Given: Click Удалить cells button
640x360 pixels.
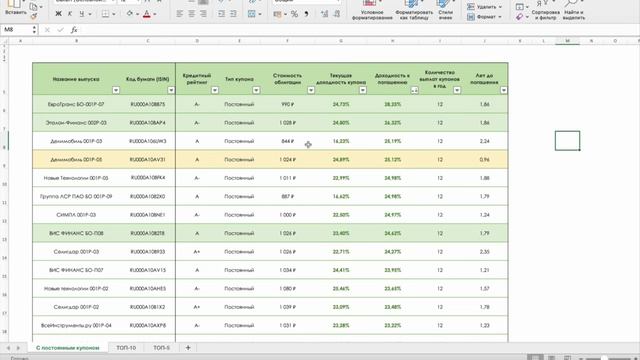Looking at the screenshot, I should pos(484,7).
